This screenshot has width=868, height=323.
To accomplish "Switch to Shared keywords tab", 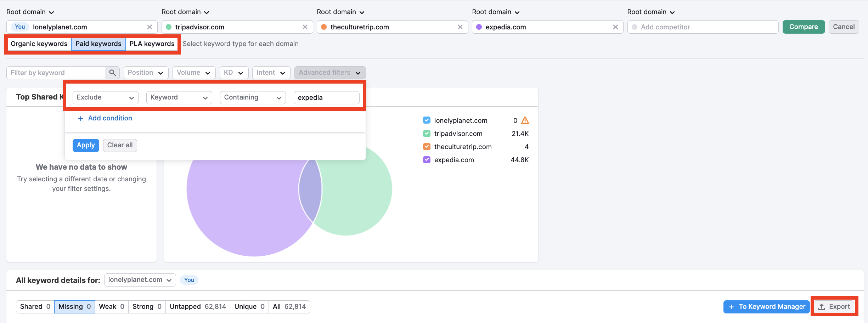I will [35, 307].
